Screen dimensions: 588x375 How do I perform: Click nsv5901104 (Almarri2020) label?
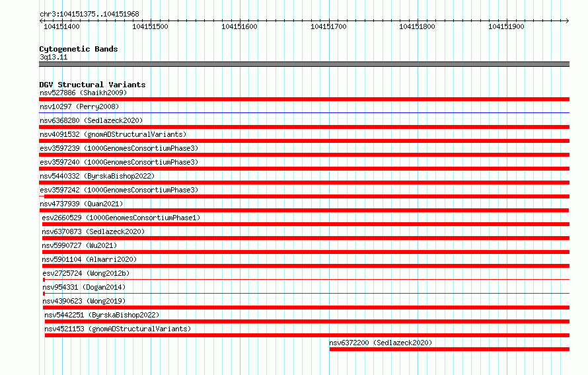point(89,259)
